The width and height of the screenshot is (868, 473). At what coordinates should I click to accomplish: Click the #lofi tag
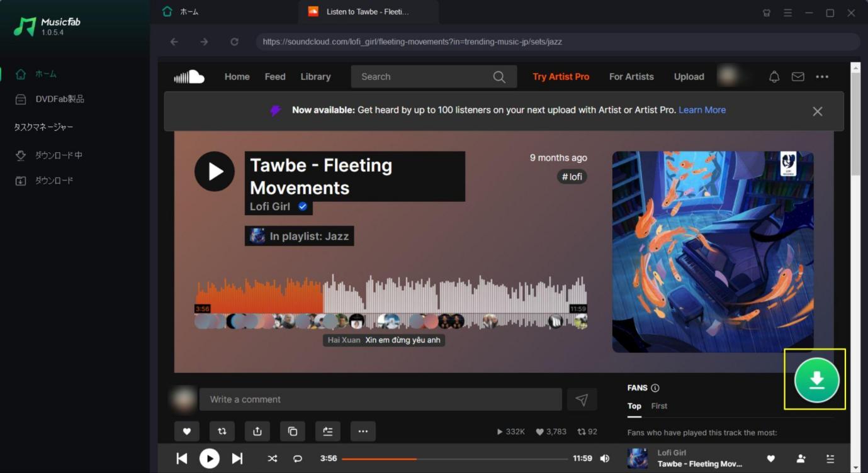coord(572,177)
